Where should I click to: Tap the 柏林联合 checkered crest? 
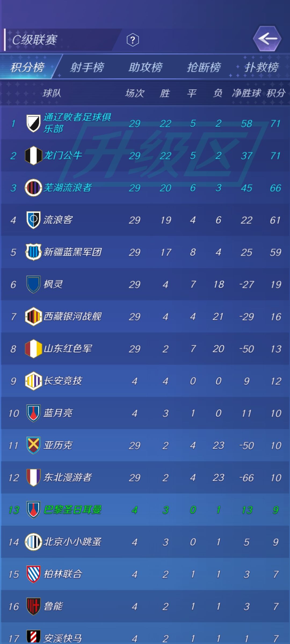pos(34,574)
